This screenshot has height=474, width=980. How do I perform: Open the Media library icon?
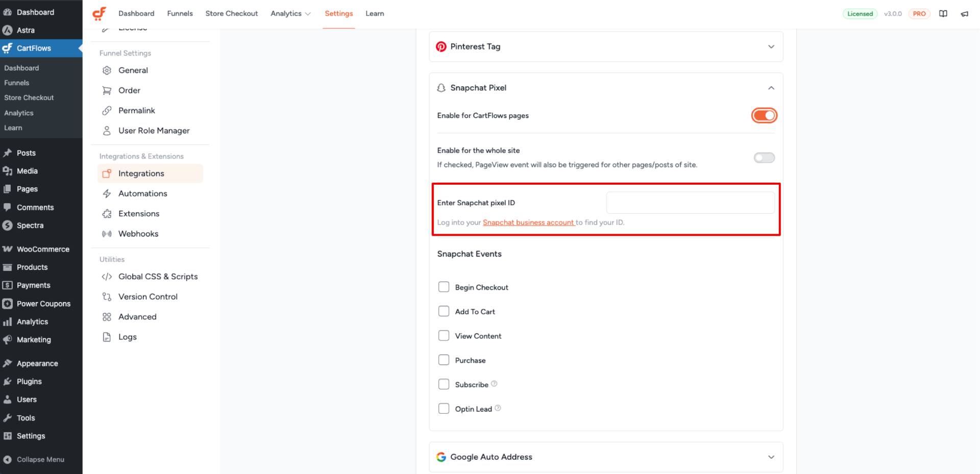coord(7,171)
